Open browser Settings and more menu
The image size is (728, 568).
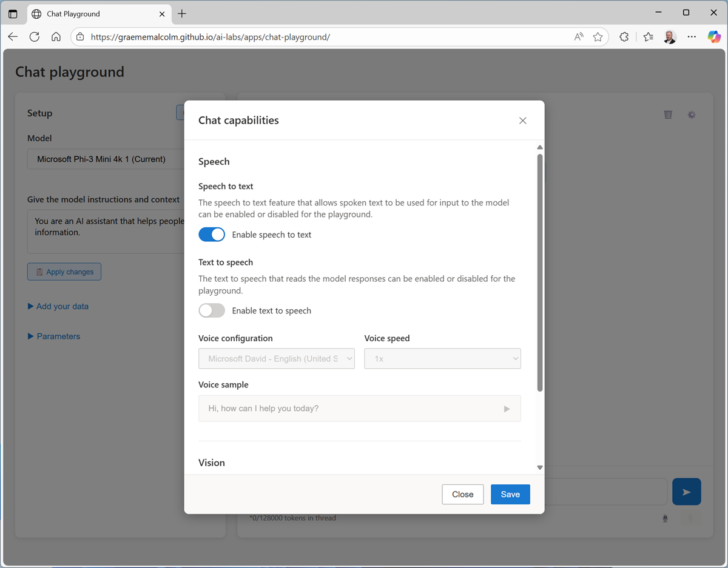click(x=692, y=37)
